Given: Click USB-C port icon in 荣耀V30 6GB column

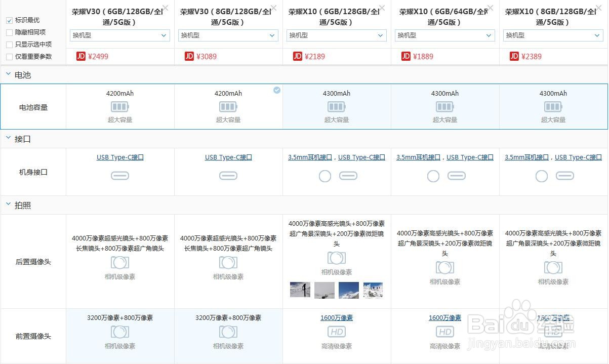Looking at the screenshot, I should pos(120,176).
